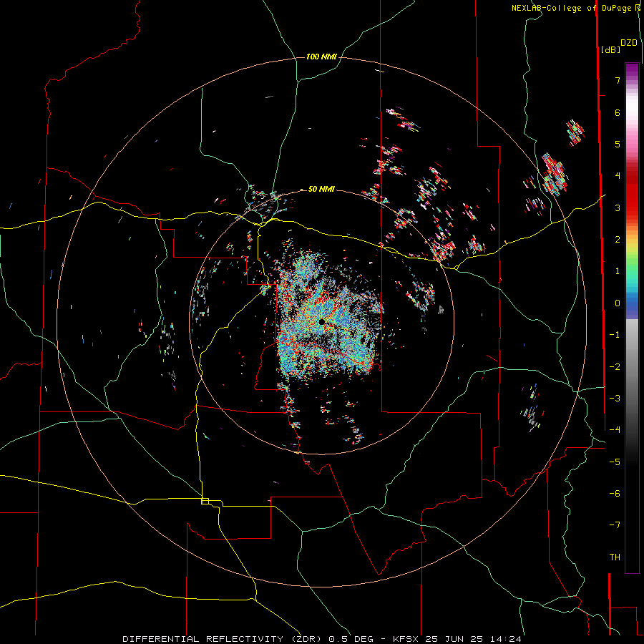Click the "0.5 DEG" elevation angle text

coord(351,639)
